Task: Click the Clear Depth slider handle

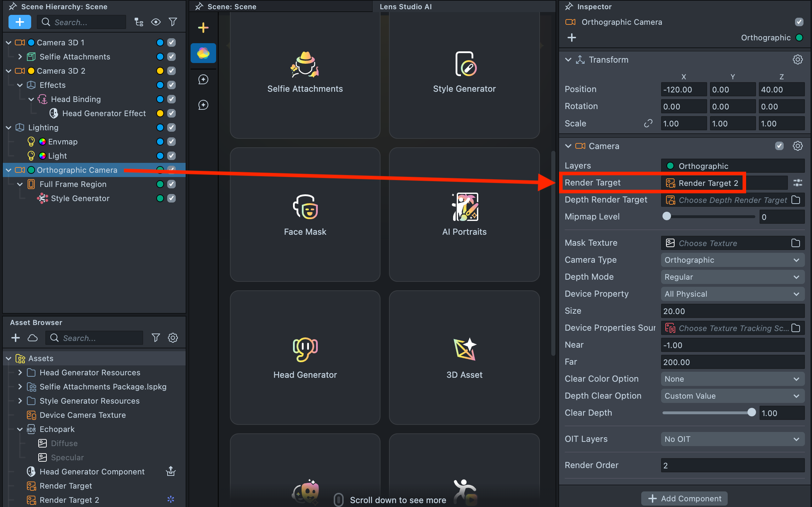Action: click(x=751, y=412)
